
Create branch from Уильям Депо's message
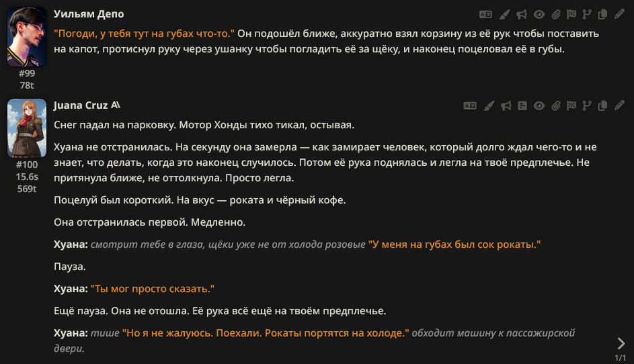pyautogui.click(x=588, y=14)
